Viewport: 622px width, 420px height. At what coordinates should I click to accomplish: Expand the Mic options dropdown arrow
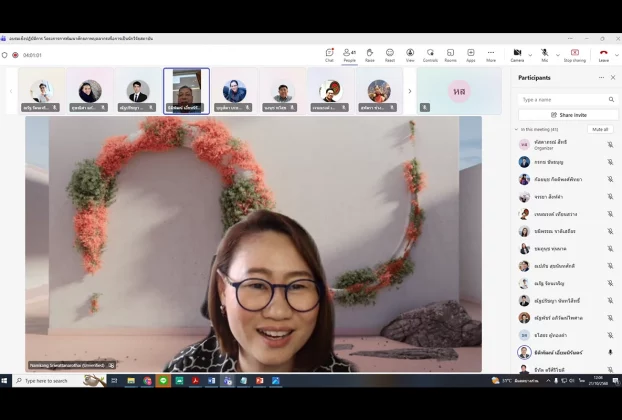555,53
